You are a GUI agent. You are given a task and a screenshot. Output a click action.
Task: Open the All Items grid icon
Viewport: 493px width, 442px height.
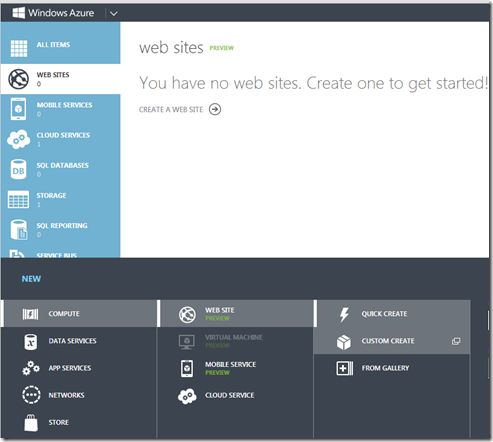tap(19, 49)
